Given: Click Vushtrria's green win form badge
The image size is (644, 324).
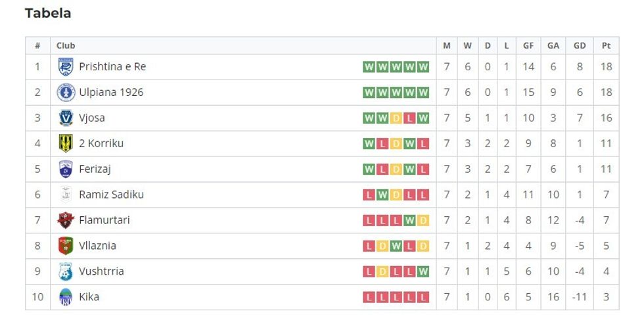Looking at the screenshot, I should (423, 271).
